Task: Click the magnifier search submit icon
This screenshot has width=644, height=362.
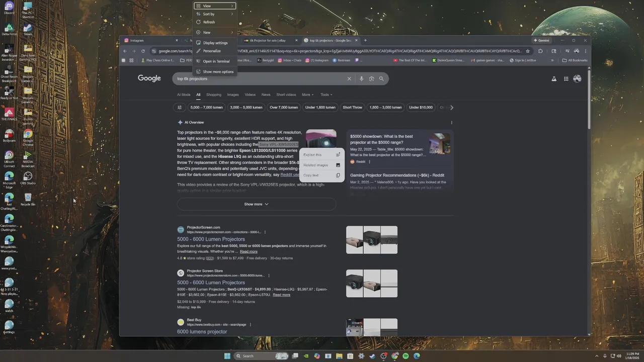Action: point(381,78)
